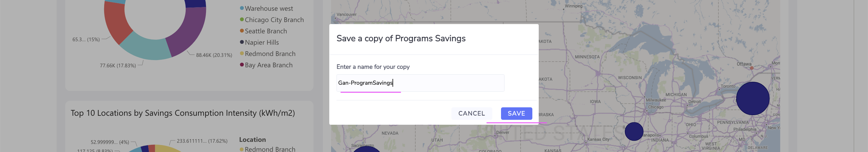Click the green dot beside Chicago City Branch

click(242, 19)
